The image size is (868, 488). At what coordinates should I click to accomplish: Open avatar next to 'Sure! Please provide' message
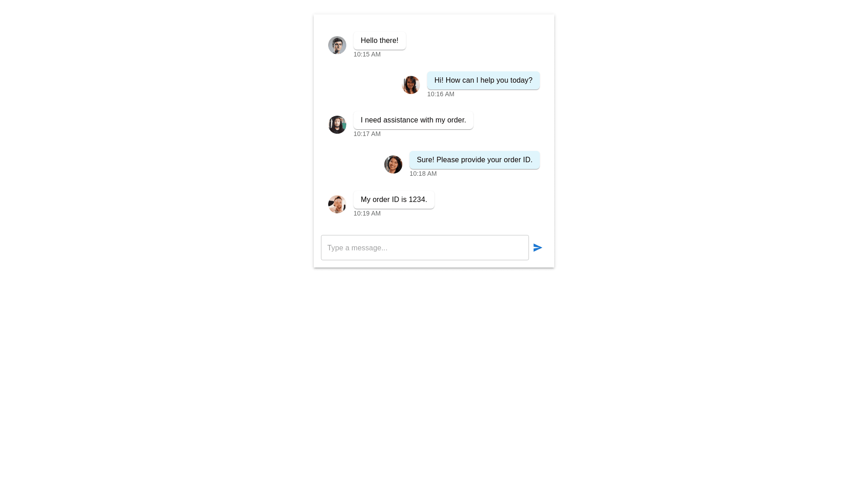[393, 164]
